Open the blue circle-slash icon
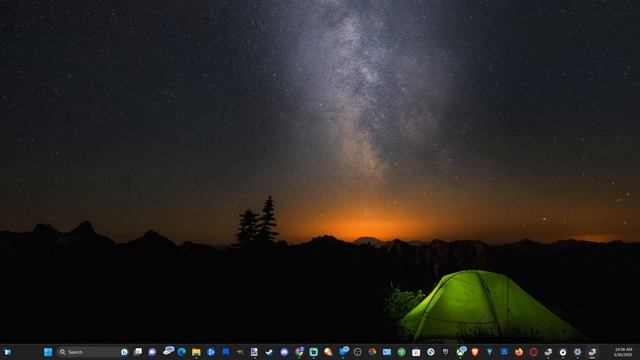640x360 pixels. pos(431,352)
